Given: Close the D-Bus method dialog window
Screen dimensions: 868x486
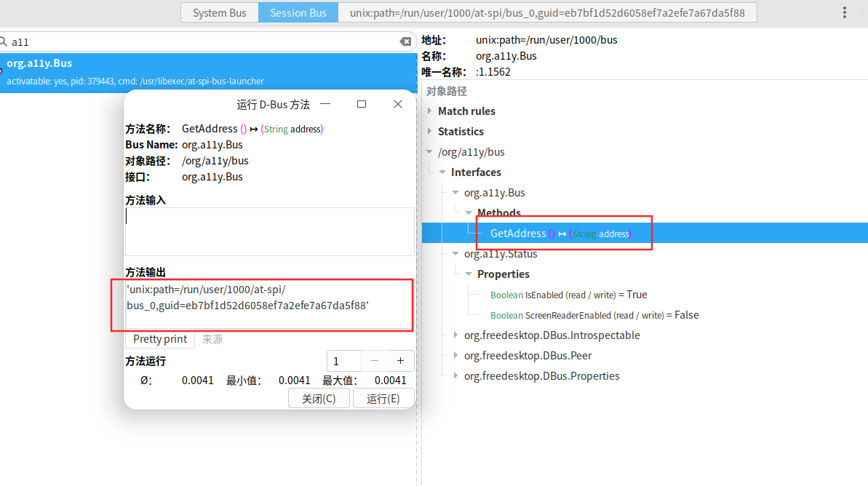Looking at the screenshot, I should pyautogui.click(x=398, y=104).
